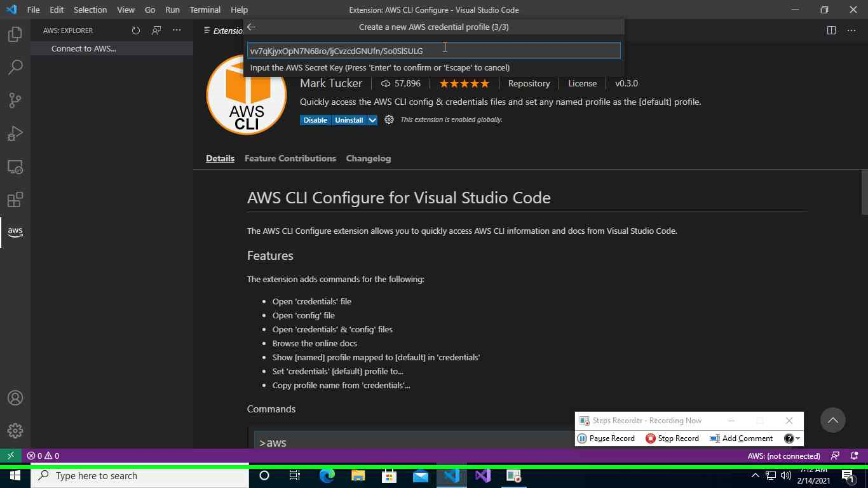868x488 pixels.
Task: Click publisher name Mark Tucker
Action: coord(331,83)
